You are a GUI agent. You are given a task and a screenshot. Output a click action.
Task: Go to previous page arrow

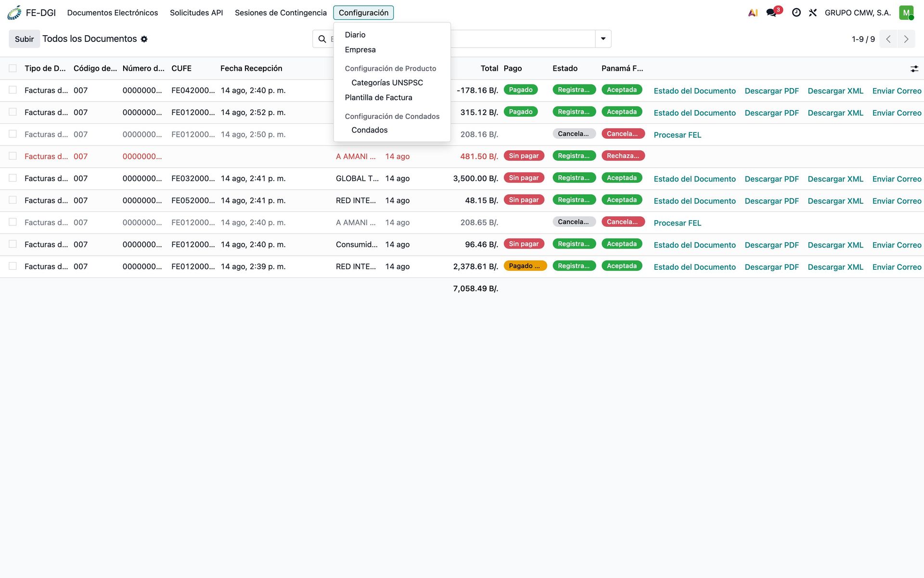[x=888, y=39]
